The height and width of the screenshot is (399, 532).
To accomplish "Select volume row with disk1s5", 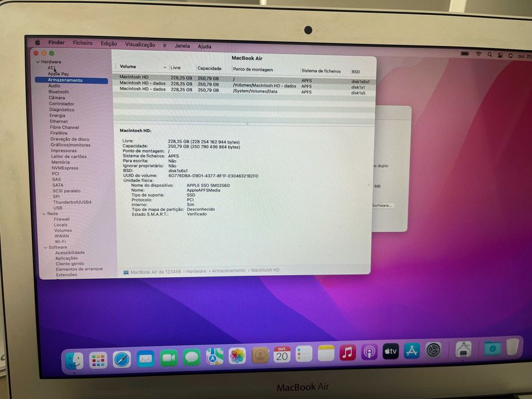I will [x=244, y=91].
